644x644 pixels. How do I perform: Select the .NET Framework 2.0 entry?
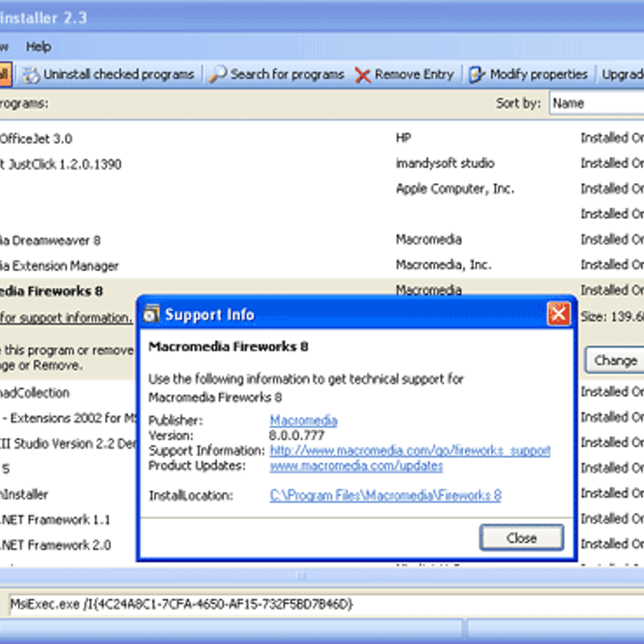[56, 545]
